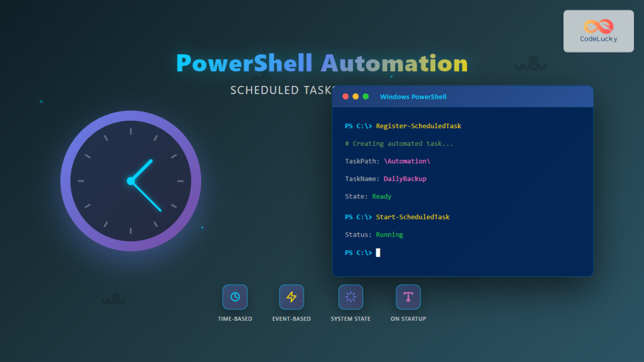The image size is (644, 362).
Task: Toggle the yellow minimize light on the terminal
Action: pyautogui.click(x=355, y=97)
